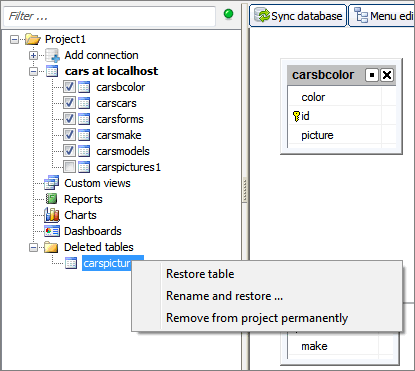The height and width of the screenshot is (371, 415).
Task: Select the Project1 tree label
Action: pyautogui.click(x=65, y=39)
